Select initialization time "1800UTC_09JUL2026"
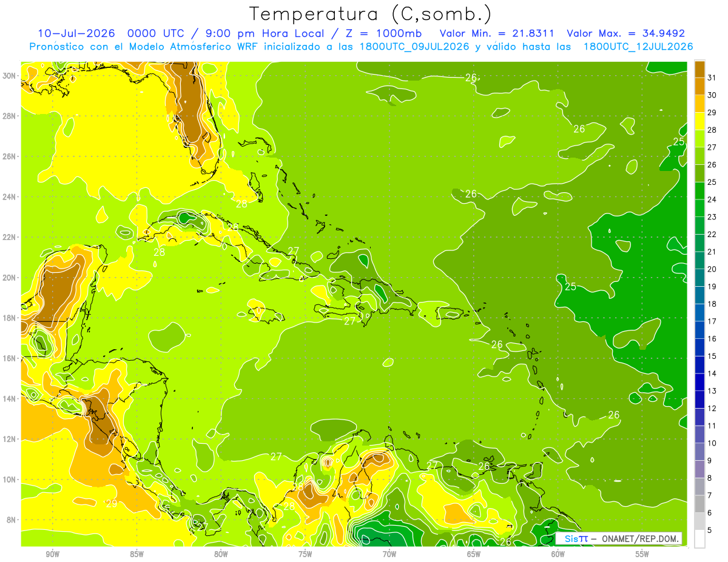 (415, 47)
